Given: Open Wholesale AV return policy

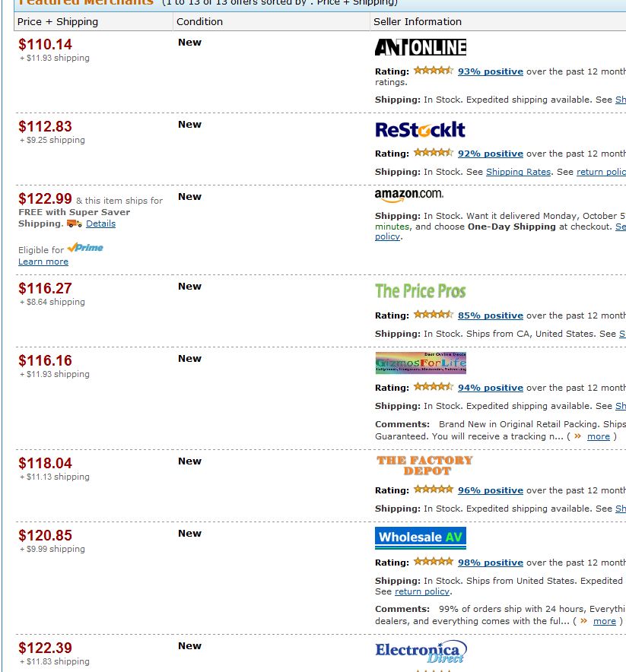Looking at the screenshot, I should [422, 591].
